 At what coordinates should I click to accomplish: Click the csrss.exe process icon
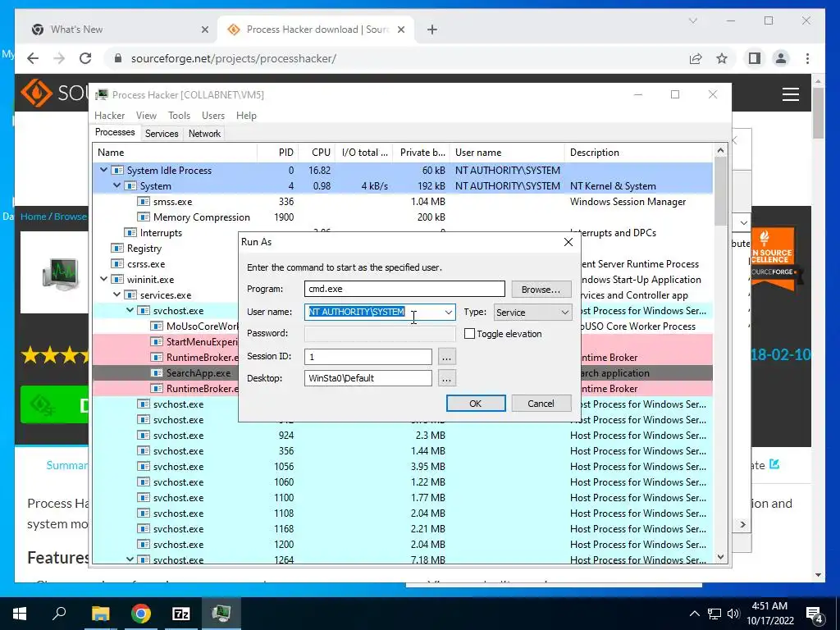click(x=117, y=263)
